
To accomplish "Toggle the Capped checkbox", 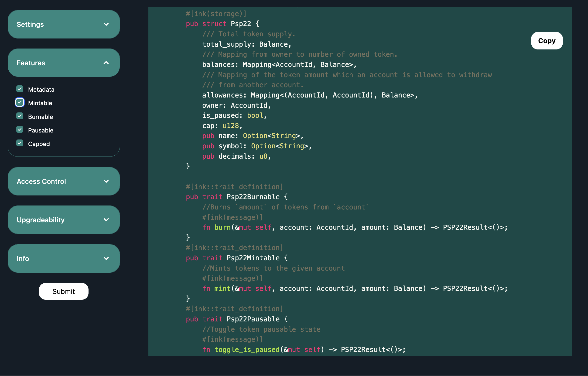I will point(20,143).
